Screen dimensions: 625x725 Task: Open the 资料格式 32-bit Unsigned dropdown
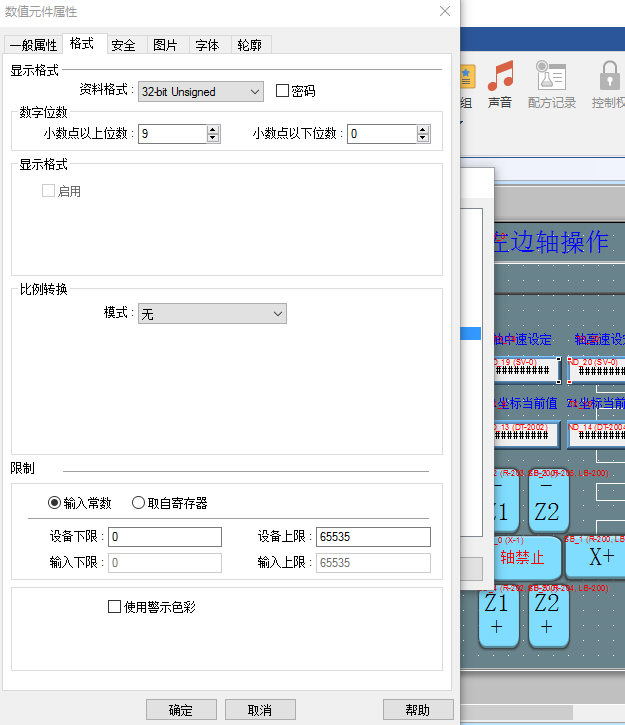[200, 91]
